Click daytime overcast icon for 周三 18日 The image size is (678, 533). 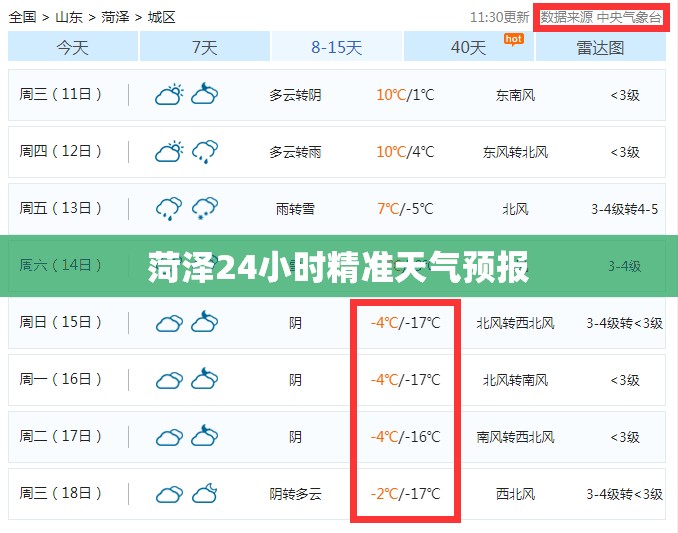pos(169,494)
